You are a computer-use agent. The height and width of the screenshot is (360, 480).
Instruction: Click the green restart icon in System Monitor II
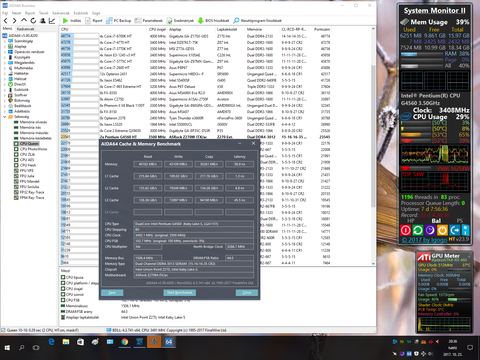[418, 230]
